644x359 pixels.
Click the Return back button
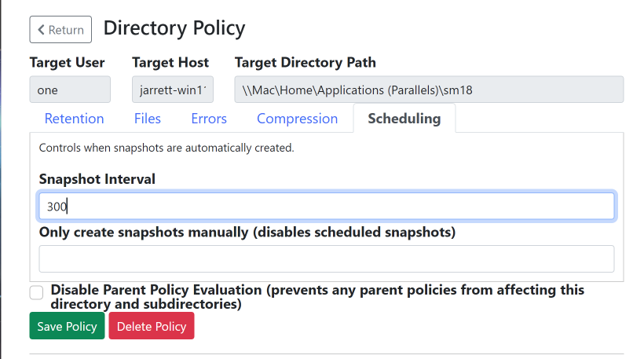click(x=60, y=30)
